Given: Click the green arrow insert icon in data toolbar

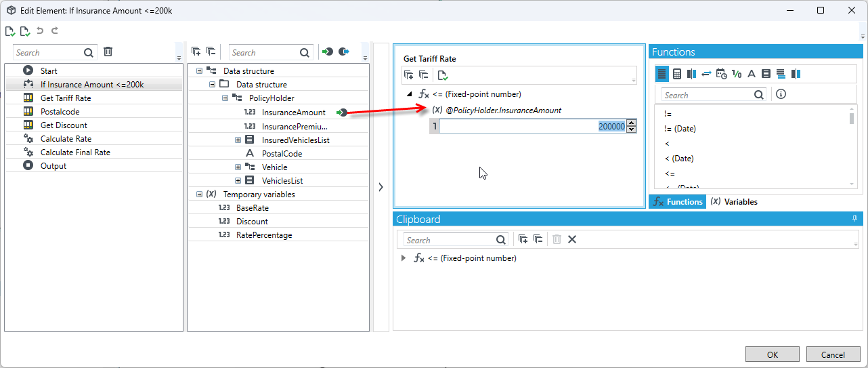Looking at the screenshot, I should (x=328, y=52).
